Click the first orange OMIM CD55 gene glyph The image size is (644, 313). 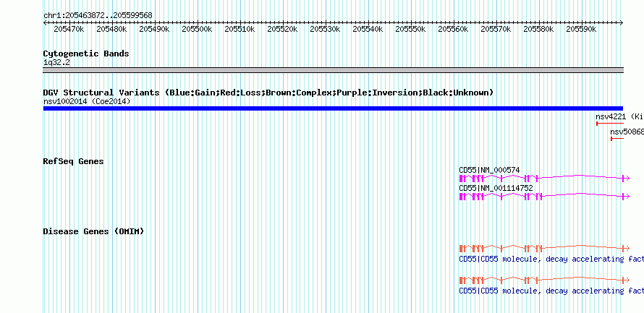(544, 248)
